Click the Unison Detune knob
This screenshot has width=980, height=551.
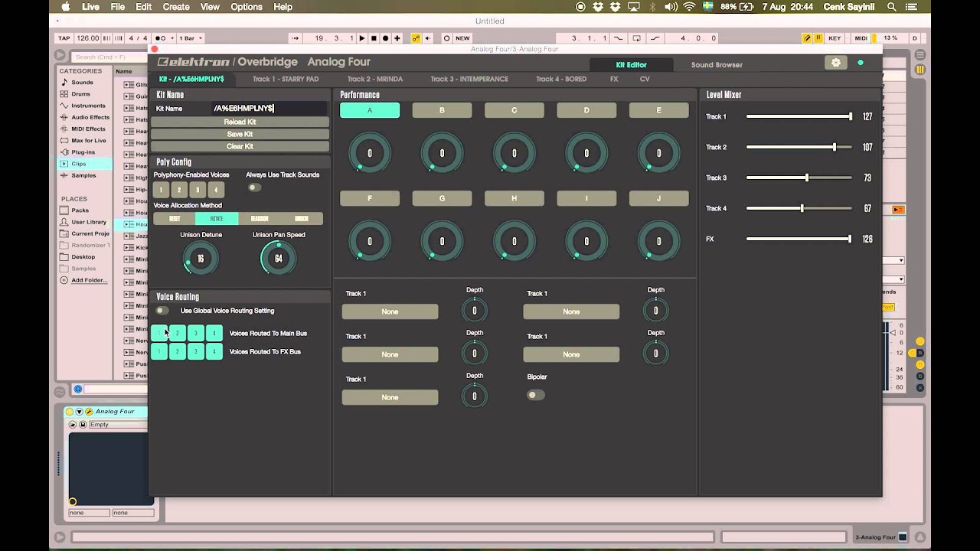(x=201, y=259)
